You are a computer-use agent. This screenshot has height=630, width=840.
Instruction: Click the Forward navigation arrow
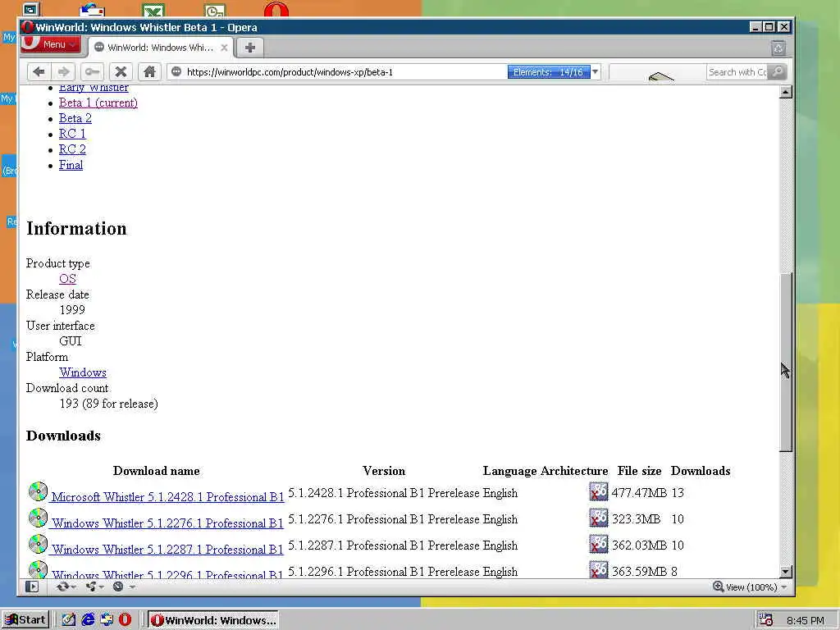(64, 72)
